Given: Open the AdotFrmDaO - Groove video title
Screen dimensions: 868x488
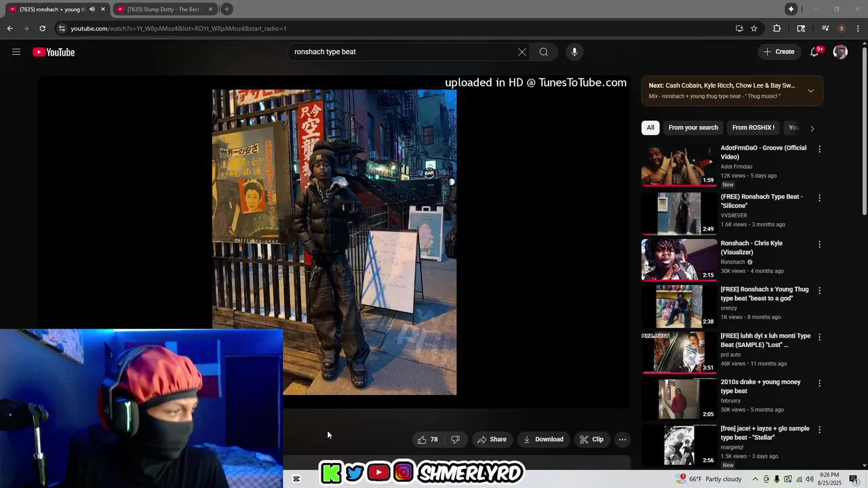Looking at the screenshot, I should pos(764,152).
